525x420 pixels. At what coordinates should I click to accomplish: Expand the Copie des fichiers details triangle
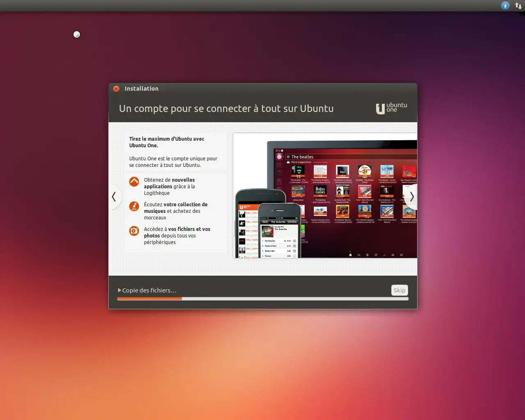[119, 290]
